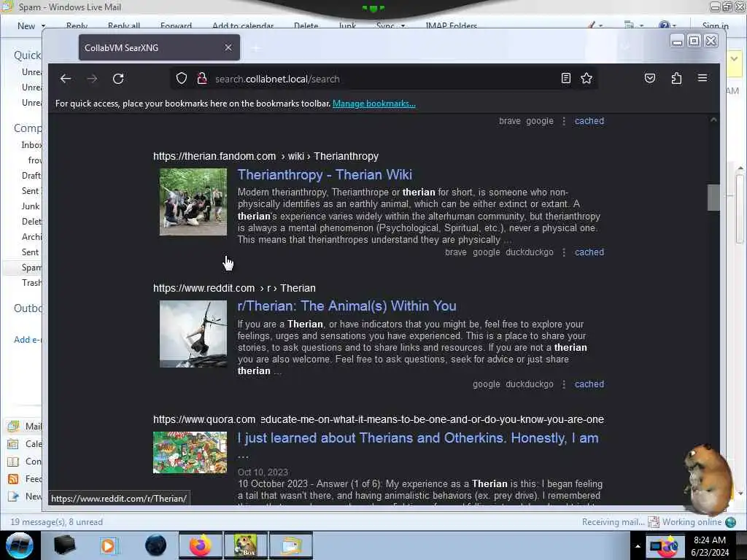Click the Quora result thumbnail
This screenshot has height=560, width=747.
(190, 452)
